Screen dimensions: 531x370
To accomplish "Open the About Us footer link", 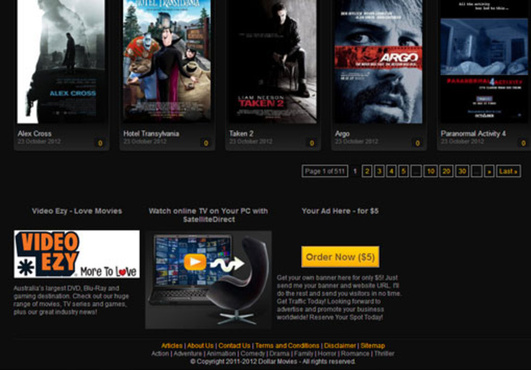I will pyautogui.click(x=200, y=346).
